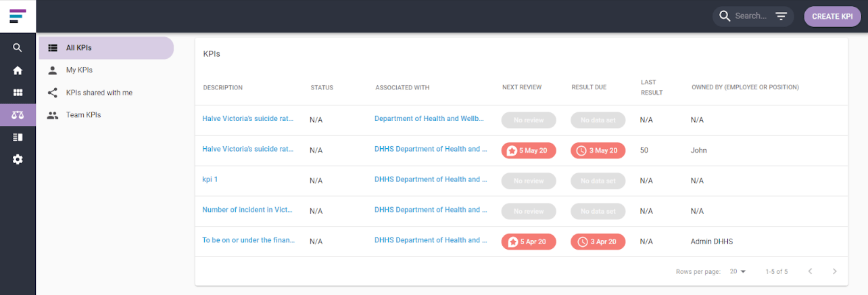Screen dimensions: 868x295
Task: Click the All KPIs list icon
Action: click(x=53, y=48)
